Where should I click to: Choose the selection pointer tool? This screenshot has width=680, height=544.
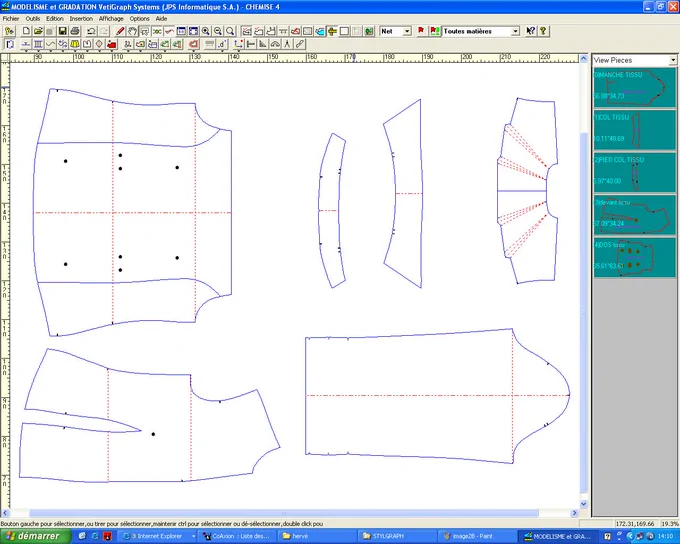click(144, 31)
